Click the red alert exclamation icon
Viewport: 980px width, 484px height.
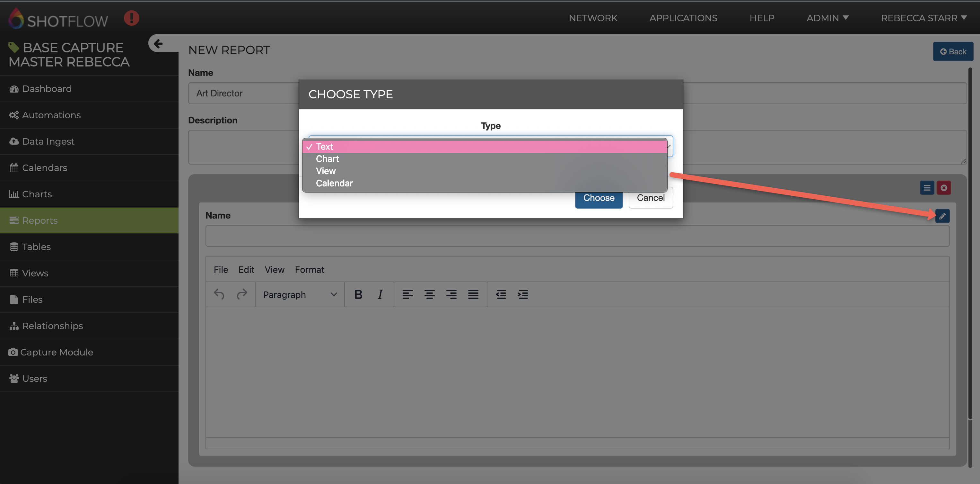pos(131,18)
